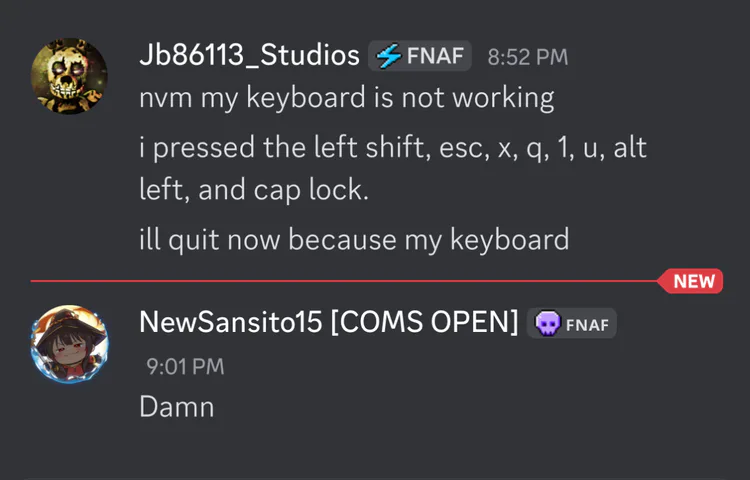The height and width of the screenshot is (480, 750).
Task: Select the "nvm my keyboard is not working" message
Action: pos(346,98)
